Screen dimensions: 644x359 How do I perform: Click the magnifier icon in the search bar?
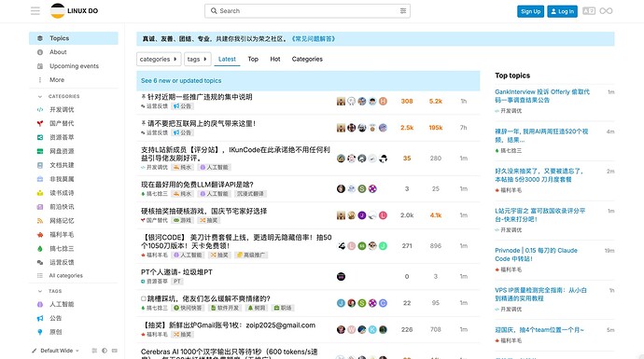click(214, 11)
